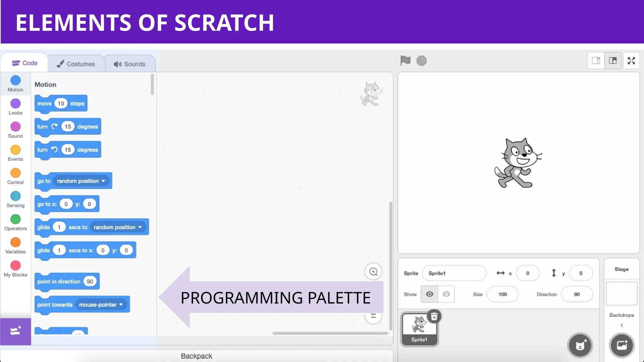Screen dimensions: 644x362
Task: Open glide secs to random position dropdown
Action: tap(118, 227)
